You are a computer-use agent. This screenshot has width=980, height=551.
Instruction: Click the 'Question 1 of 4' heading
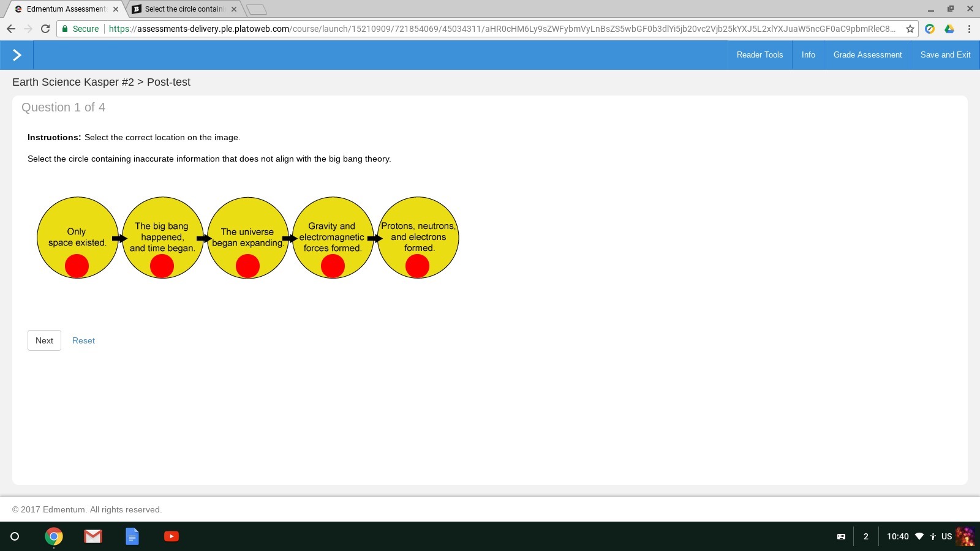tap(63, 107)
